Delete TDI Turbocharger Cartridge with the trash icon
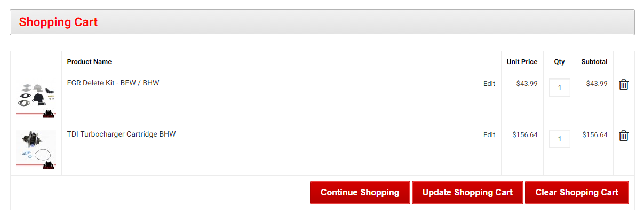The width and height of the screenshot is (644, 214). (x=623, y=136)
